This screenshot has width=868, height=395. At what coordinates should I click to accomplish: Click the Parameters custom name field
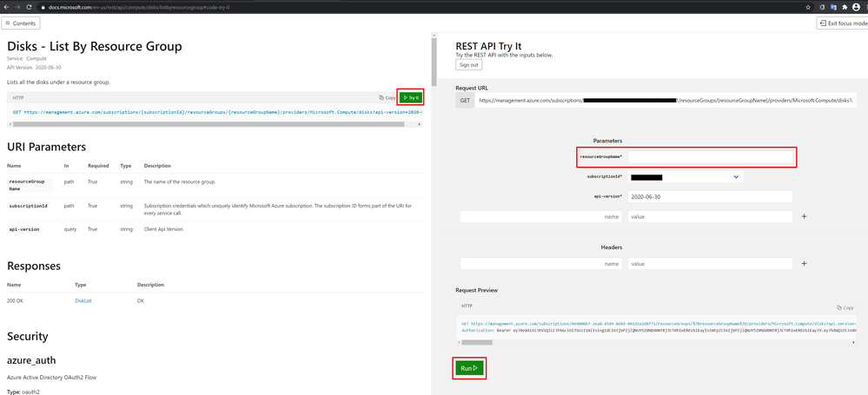(540, 216)
